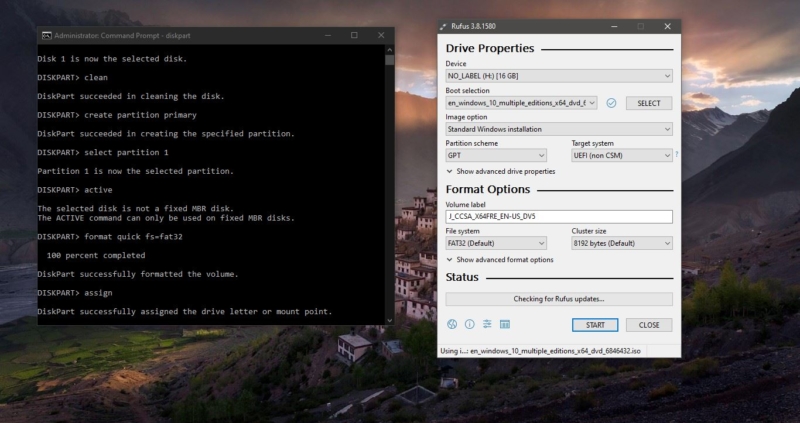800x423 pixels.
Task: Click the ISO checksum checkmark icon
Action: coord(611,103)
